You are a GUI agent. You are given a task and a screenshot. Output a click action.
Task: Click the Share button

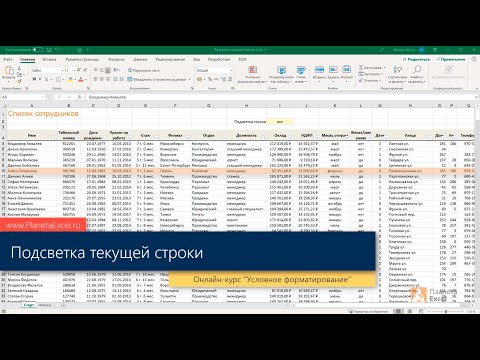[417, 59]
